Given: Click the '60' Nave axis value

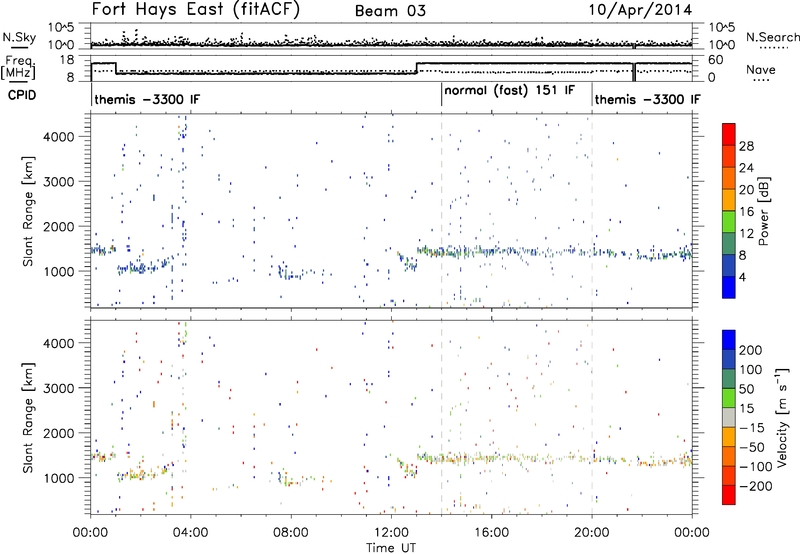Looking at the screenshot, I should (x=716, y=60).
